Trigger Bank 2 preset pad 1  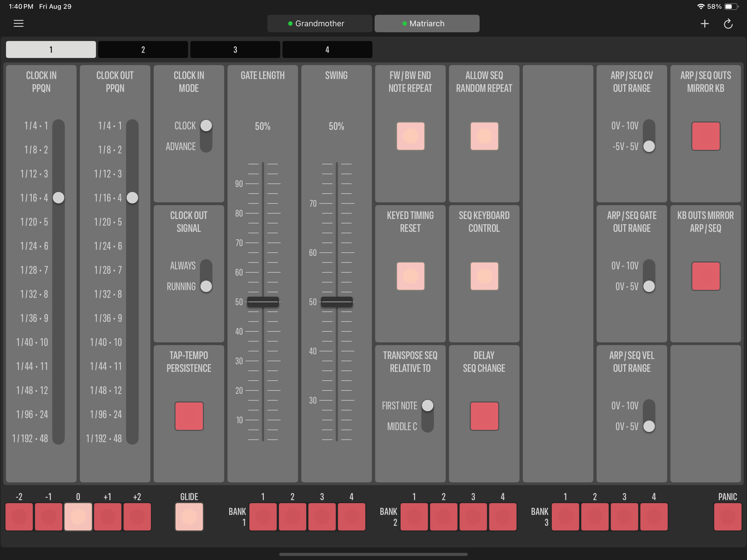click(x=414, y=517)
